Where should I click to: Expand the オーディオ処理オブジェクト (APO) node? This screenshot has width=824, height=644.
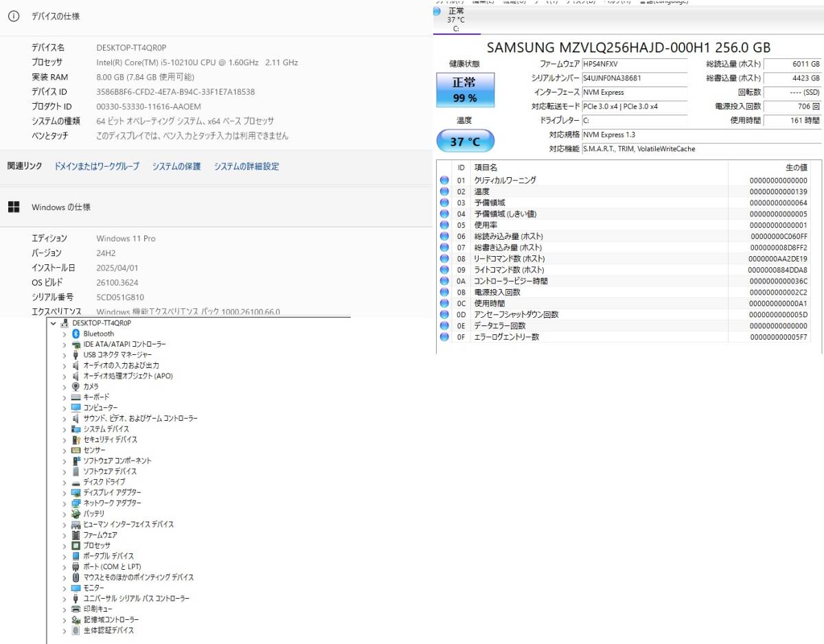point(65,376)
